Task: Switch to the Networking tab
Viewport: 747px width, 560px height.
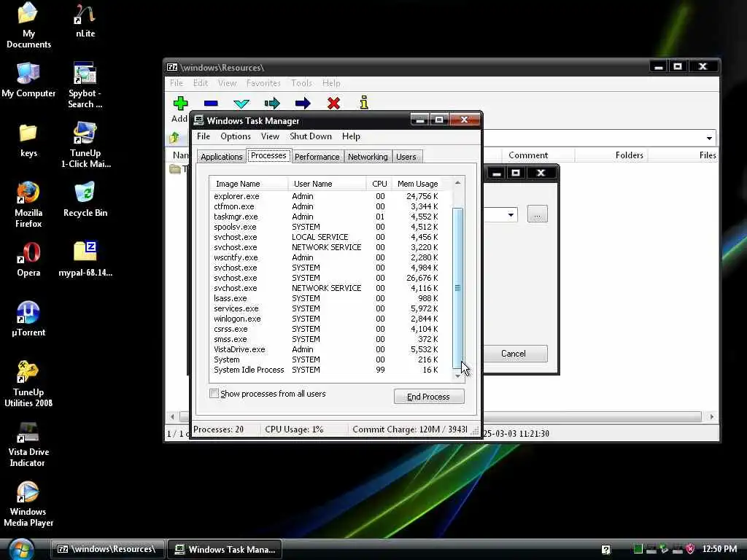Action: (368, 157)
